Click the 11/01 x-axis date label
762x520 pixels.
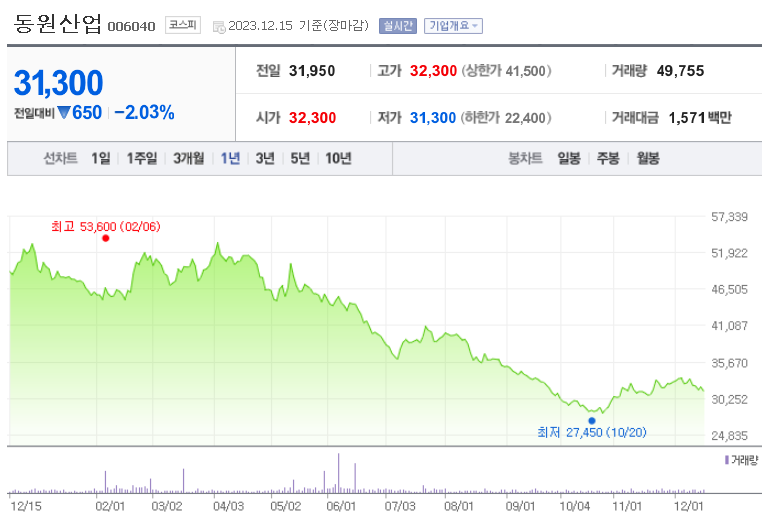pos(627,506)
